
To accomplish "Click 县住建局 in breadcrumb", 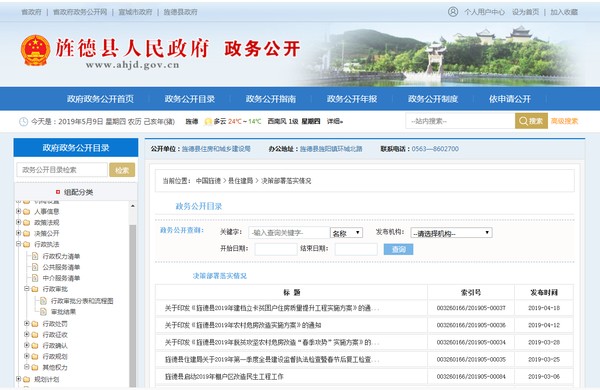I will [x=241, y=181].
